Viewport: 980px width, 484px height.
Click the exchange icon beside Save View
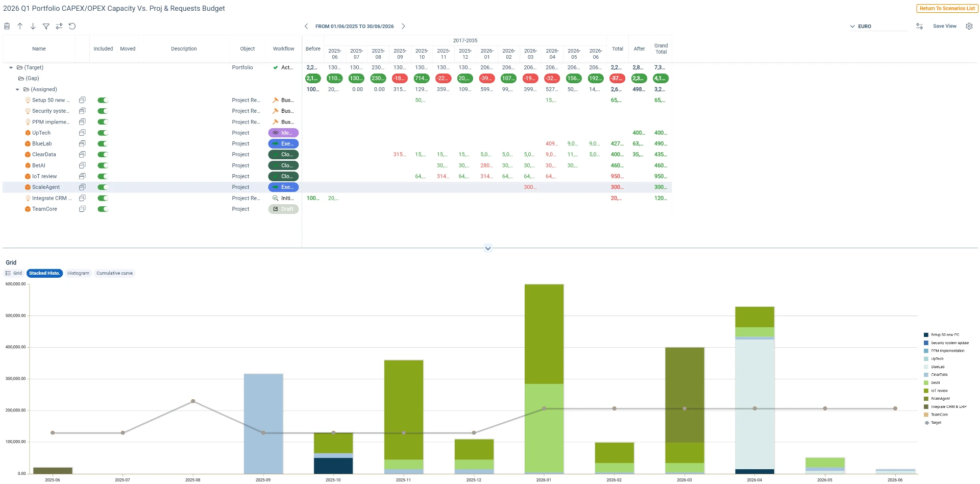pos(919,26)
